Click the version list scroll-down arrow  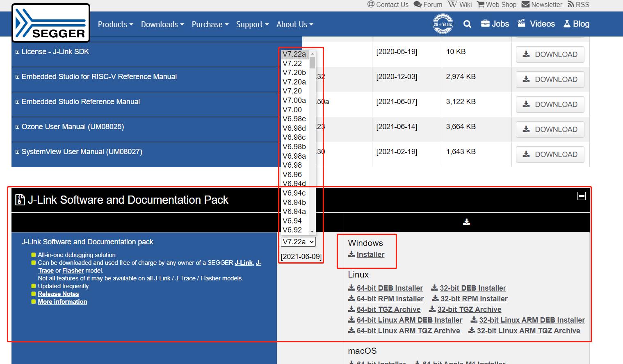312,232
